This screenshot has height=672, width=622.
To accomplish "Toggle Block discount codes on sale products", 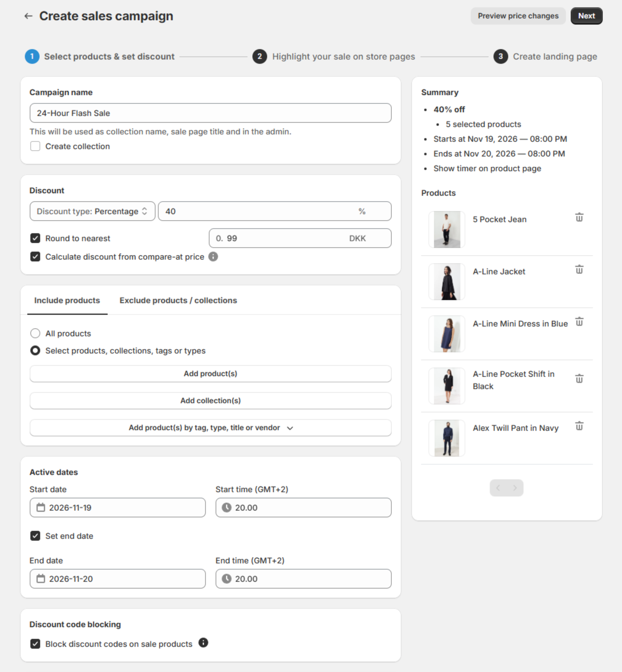I will tap(35, 644).
